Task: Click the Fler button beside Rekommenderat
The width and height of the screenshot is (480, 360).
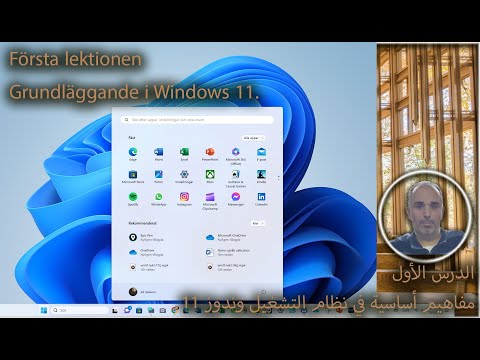Action: [258, 223]
